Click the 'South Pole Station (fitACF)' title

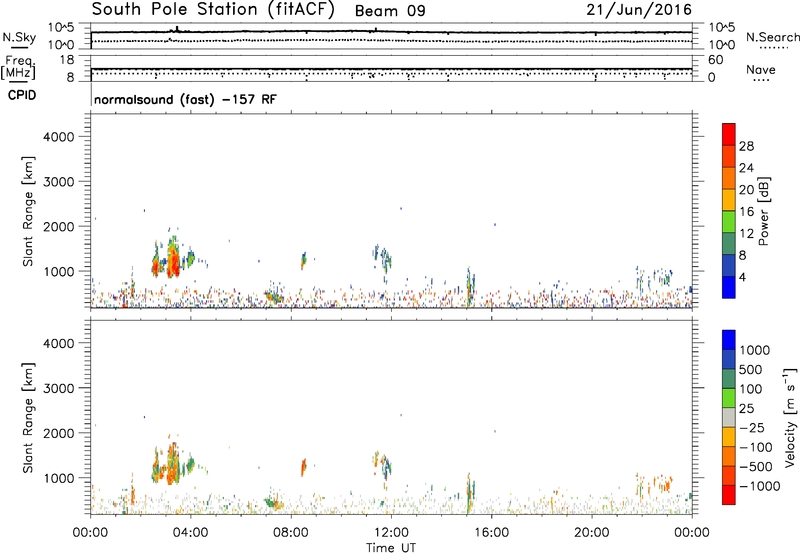(x=213, y=10)
